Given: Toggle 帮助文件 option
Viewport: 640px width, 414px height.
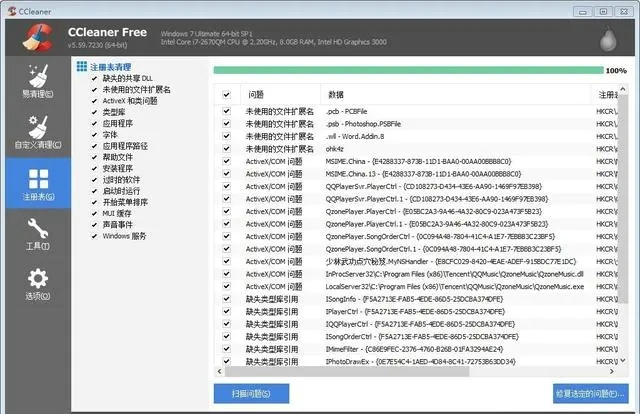Looking at the screenshot, I should [x=94, y=157].
